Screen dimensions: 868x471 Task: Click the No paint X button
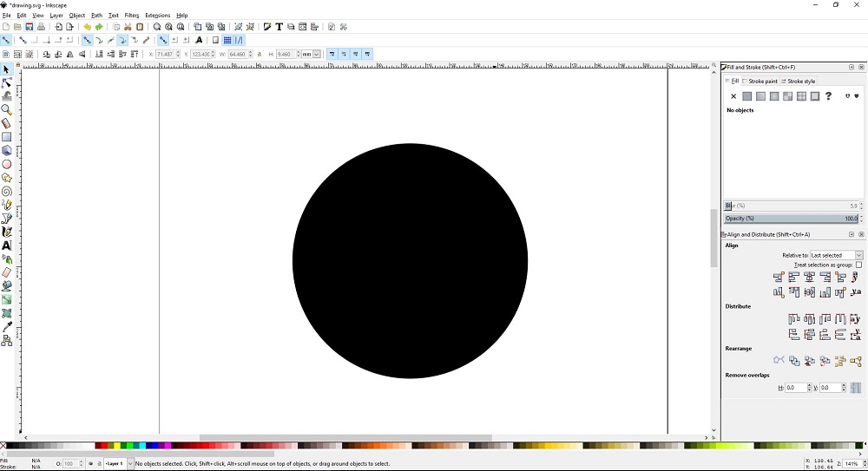[x=733, y=96]
